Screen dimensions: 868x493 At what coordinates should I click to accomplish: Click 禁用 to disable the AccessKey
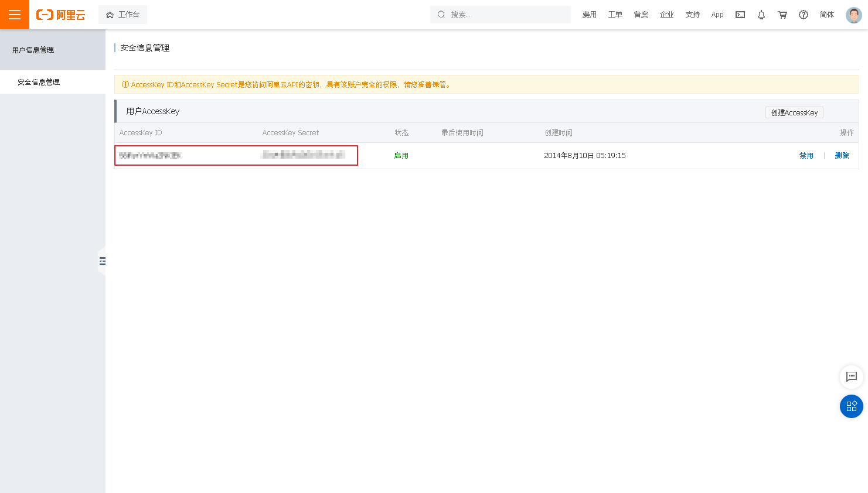tap(806, 156)
